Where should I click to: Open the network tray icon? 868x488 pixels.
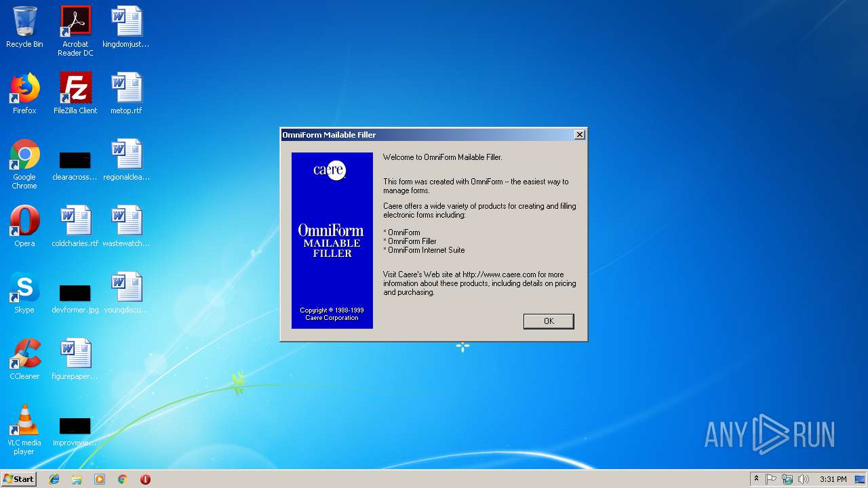[x=787, y=479]
